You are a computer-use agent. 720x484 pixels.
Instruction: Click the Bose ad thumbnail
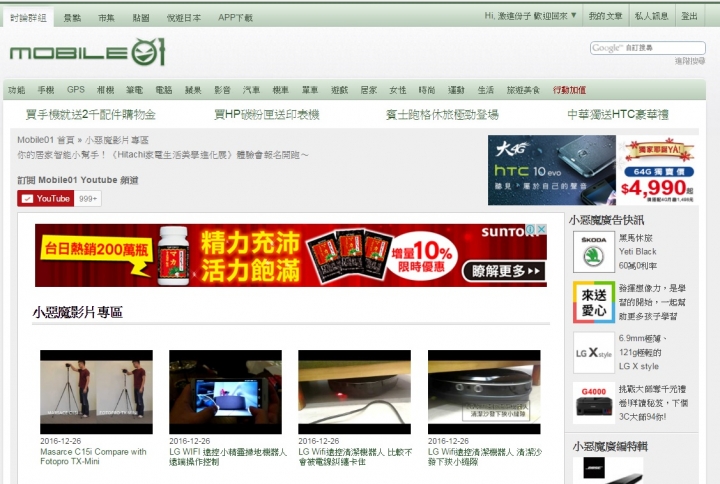608,470
